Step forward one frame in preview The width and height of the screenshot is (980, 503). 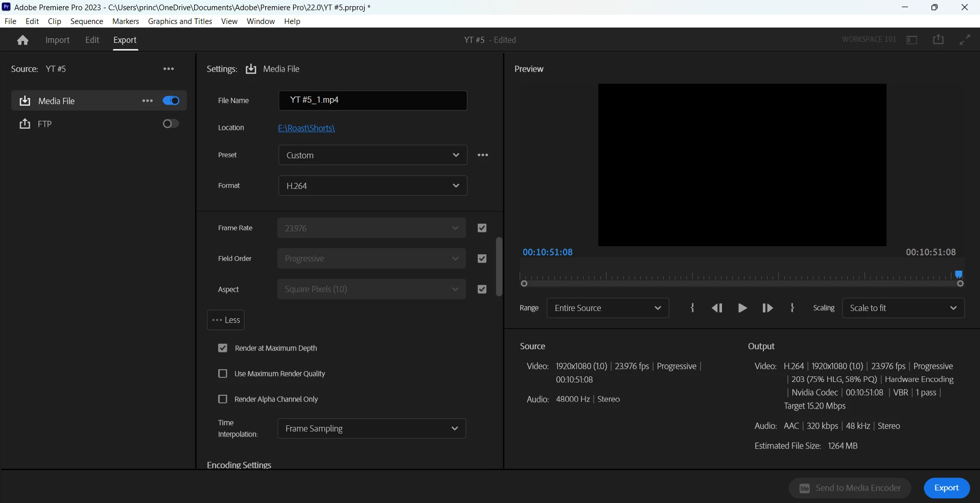[x=767, y=308]
